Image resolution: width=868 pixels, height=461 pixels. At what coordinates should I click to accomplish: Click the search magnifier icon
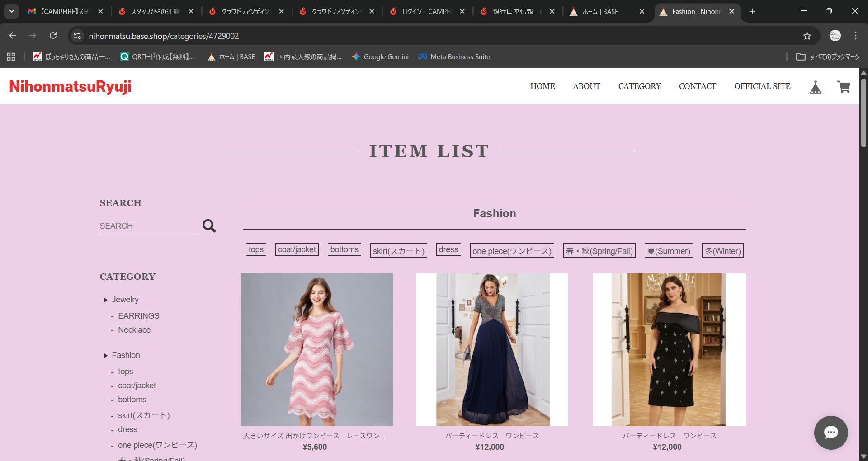pyautogui.click(x=209, y=226)
